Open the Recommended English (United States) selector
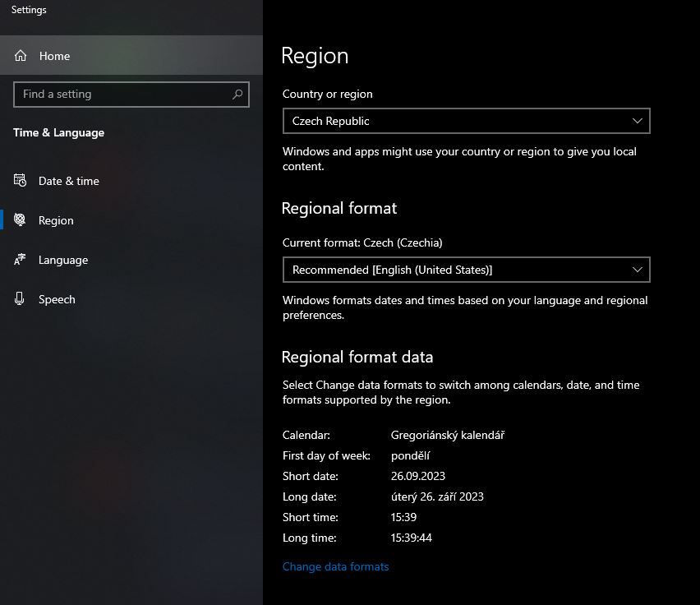Image resolution: width=700 pixels, height=605 pixels. [x=638, y=269]
